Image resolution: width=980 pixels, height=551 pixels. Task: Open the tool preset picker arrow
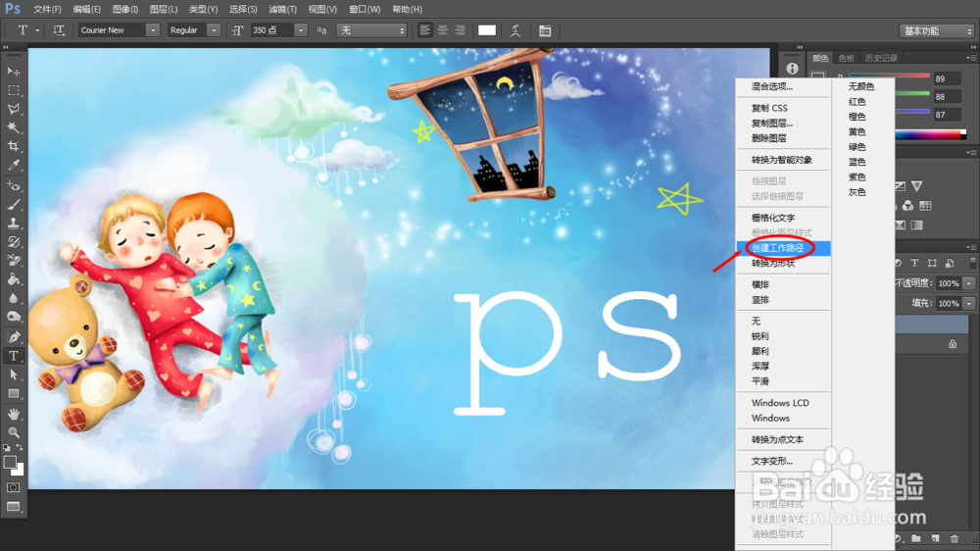coord(37,30)
